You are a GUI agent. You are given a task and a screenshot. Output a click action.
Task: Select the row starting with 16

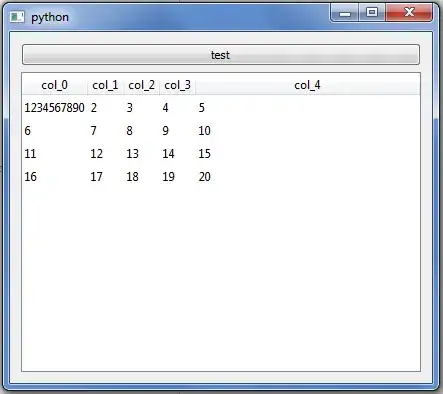[x=221, y=177]
